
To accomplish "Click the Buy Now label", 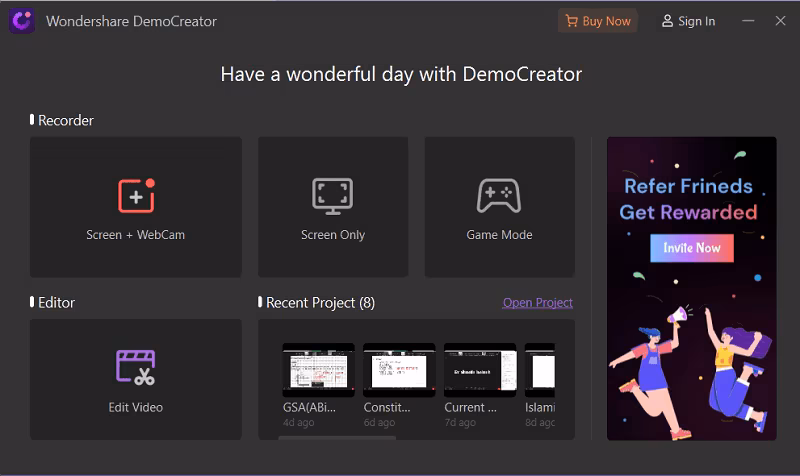I will point(607,21).
